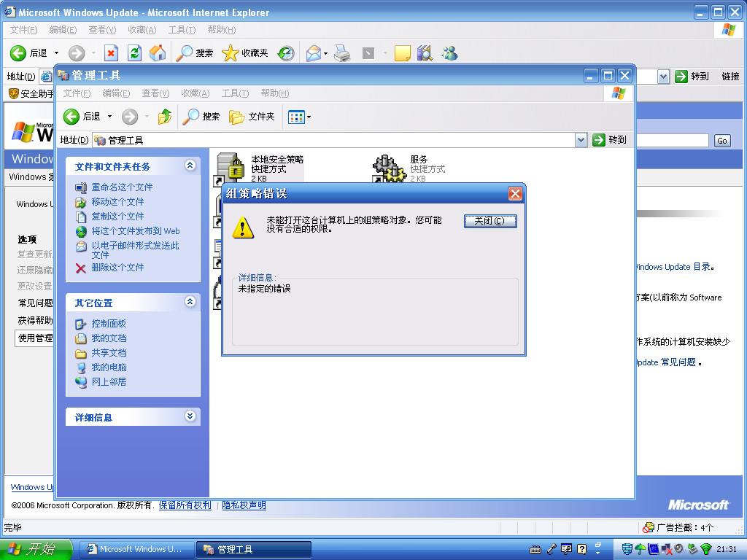This screenshot has height=560, width=747.
Task: Click 以电子邮件形式发送此文件 link
Action: [135, 250]
